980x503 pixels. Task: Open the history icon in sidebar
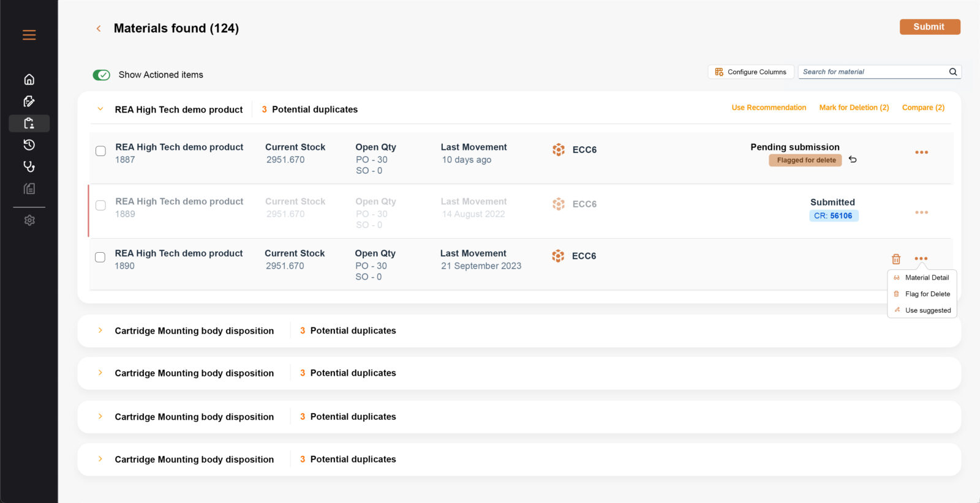tap(29, 145)
